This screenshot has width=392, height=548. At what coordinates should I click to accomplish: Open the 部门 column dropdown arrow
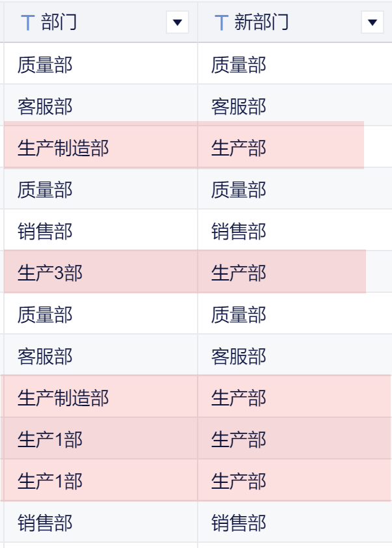[177, 23]
